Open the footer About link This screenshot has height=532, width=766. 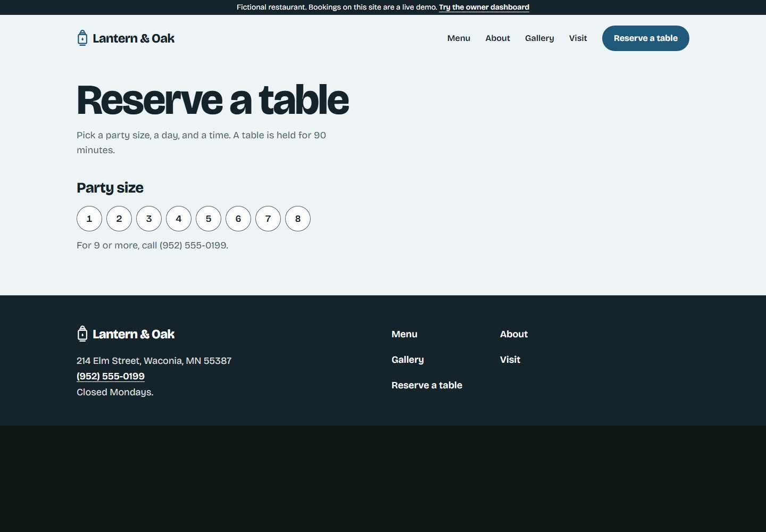coord(514,334)
